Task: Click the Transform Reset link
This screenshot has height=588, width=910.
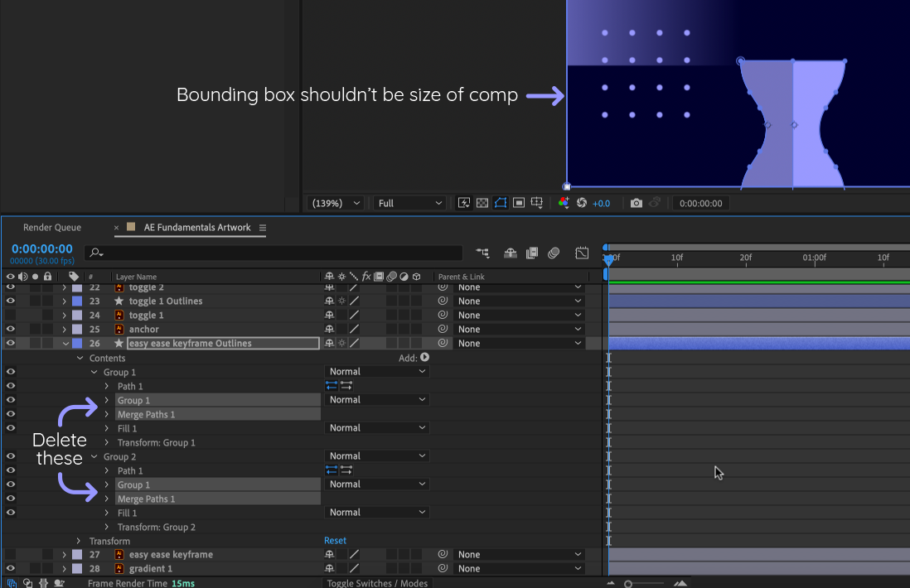Action: [335, 540]
